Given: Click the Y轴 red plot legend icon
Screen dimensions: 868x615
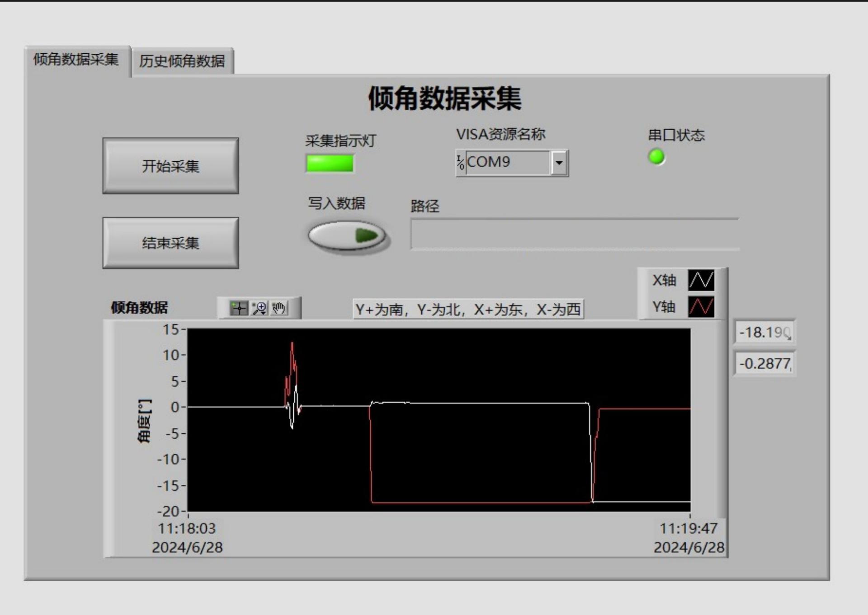Looking at the screenshot, I should (x=701, y=307).
